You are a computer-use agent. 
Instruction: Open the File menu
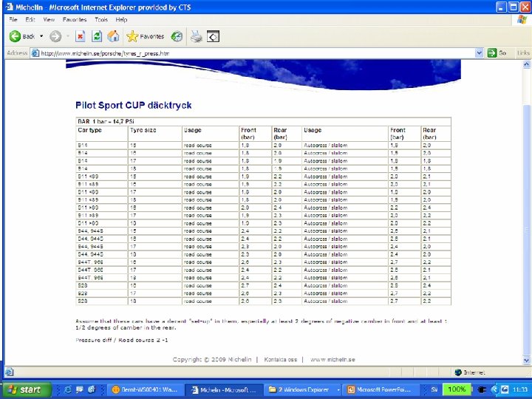tap(13, 20)
